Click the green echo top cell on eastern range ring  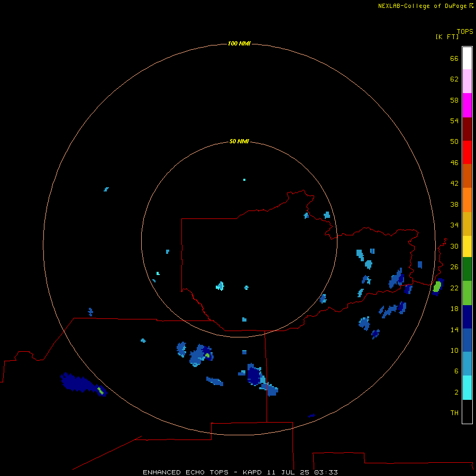click(437, 287)
